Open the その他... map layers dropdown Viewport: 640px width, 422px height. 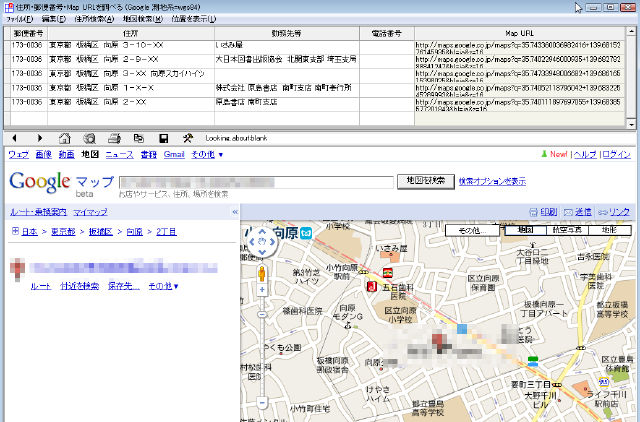472,231
